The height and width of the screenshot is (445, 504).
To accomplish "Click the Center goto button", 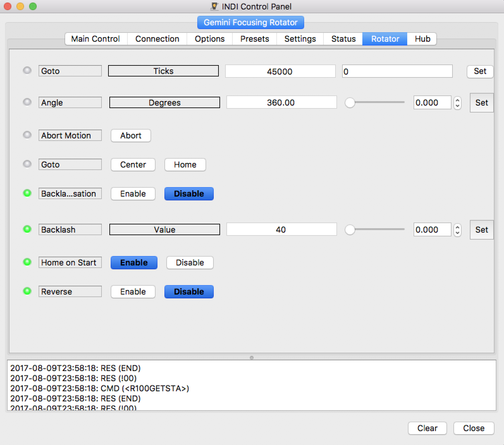I will coord(133,165).
